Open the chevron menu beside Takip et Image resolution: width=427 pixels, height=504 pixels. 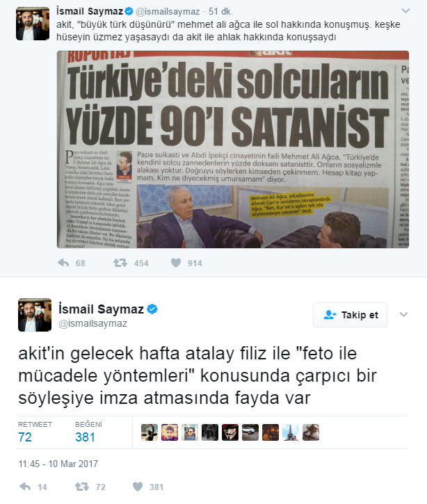point(403,314)
